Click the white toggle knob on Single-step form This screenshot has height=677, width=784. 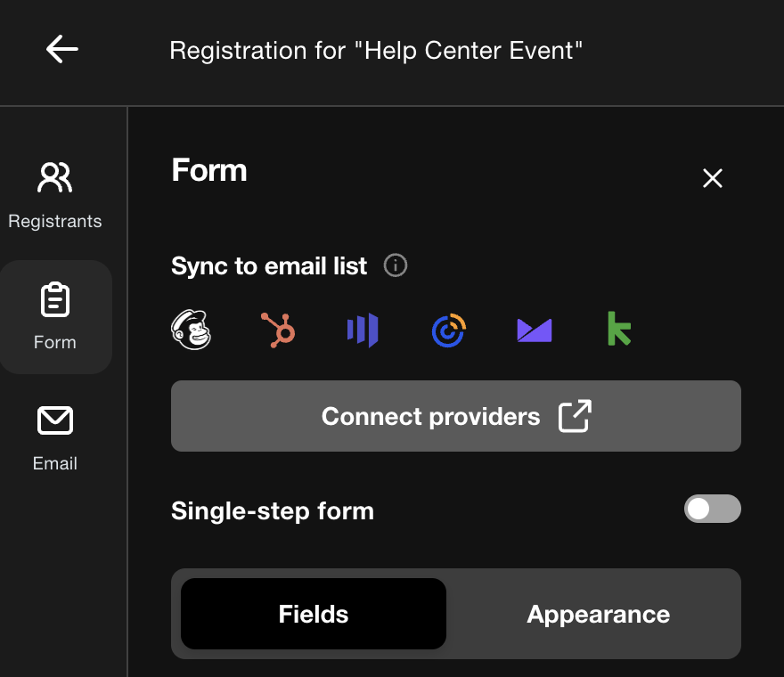point(700,509)
